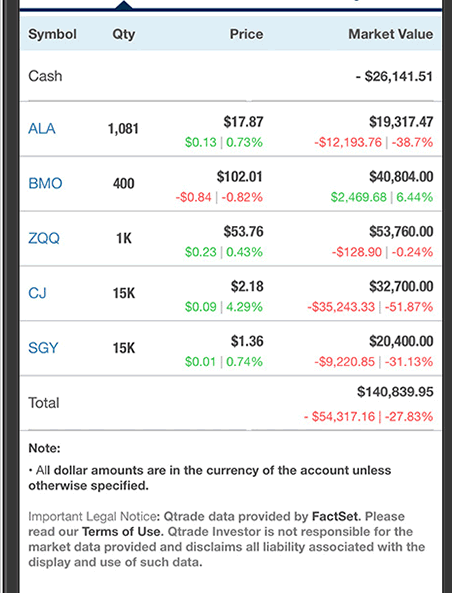Screen dimensions: 452x593
Task: Sort holdings by Qty column header
Action: (124, 34)
